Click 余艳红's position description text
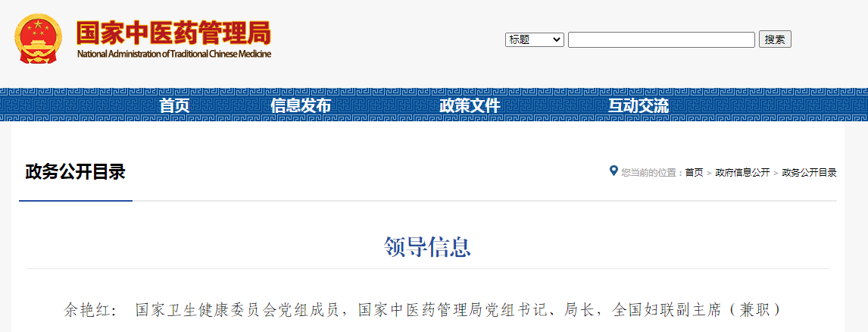The width and height of the screenshot is (868, 332). point(459,310)
